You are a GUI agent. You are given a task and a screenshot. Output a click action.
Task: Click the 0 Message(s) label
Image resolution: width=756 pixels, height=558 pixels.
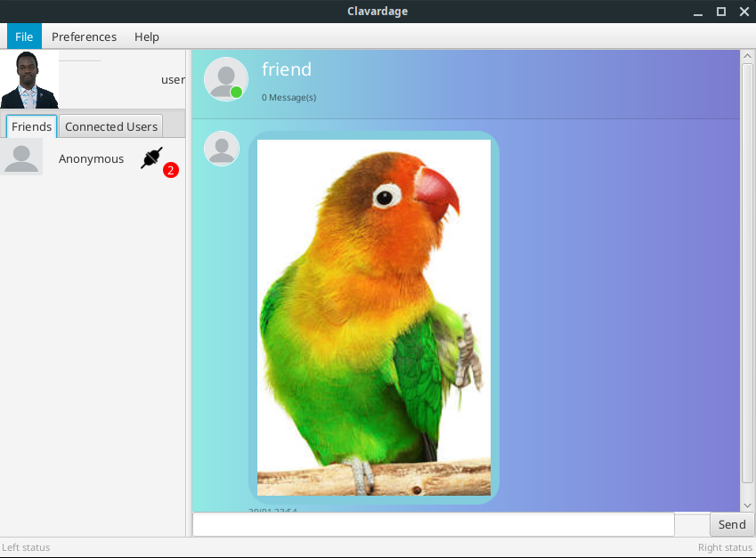(x=289, y=97)
